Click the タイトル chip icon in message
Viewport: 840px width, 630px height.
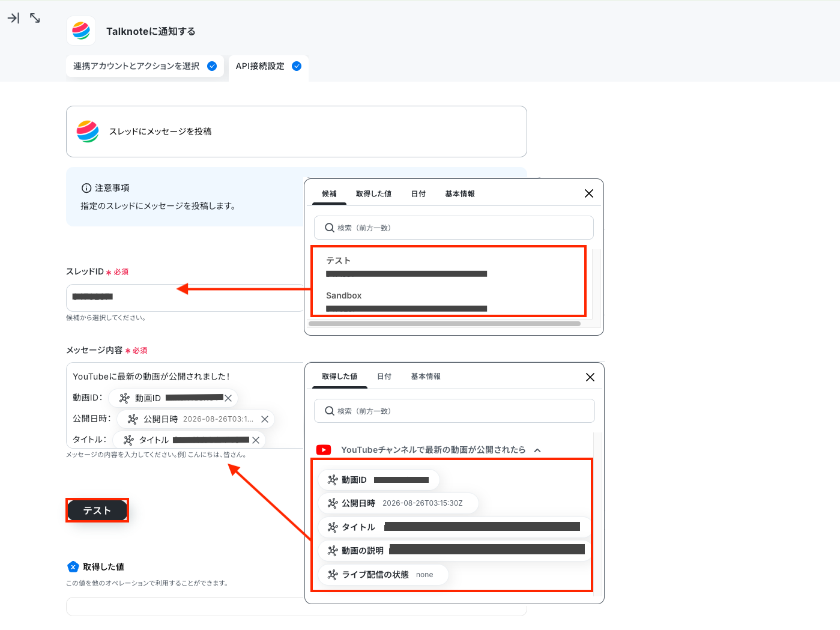coord(128,440)
